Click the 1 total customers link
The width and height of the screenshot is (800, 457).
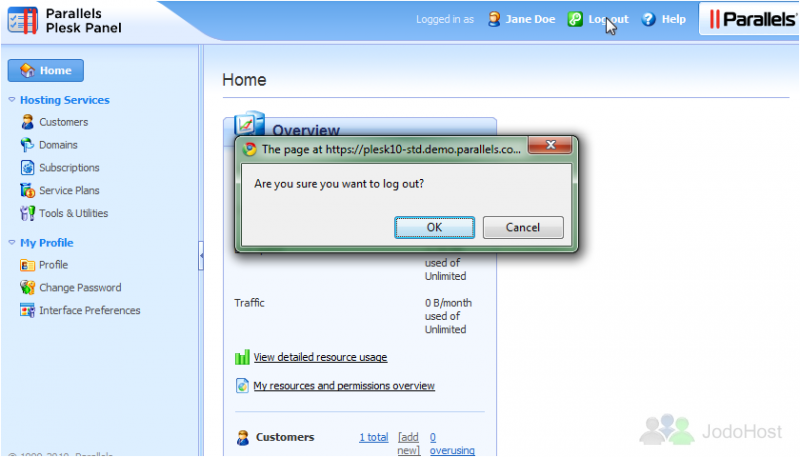click(x=373, y=437)
